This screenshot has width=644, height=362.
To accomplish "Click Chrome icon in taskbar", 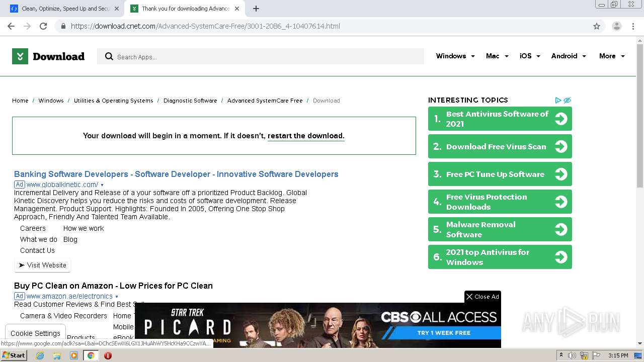I will pos(91,355).
